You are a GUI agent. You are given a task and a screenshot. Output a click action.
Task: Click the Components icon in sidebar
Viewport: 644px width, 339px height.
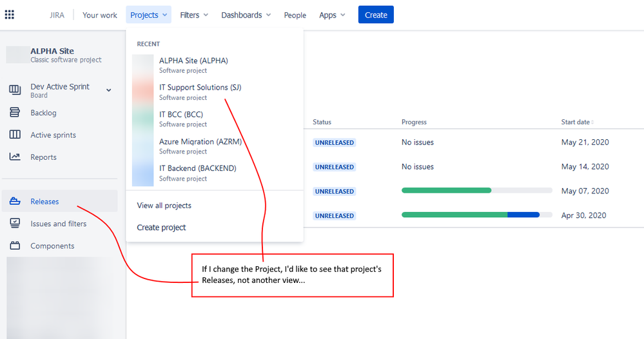[x=15, y=246]
